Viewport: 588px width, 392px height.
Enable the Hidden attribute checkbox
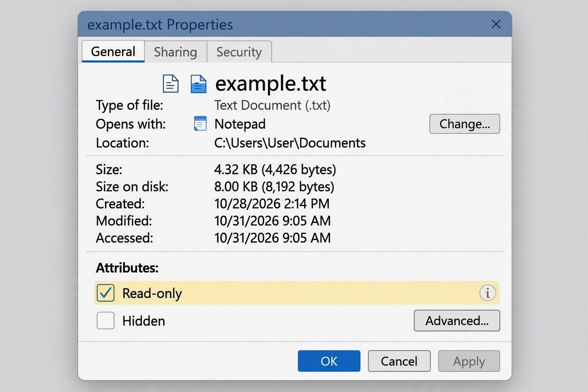[x=105, y=321]
